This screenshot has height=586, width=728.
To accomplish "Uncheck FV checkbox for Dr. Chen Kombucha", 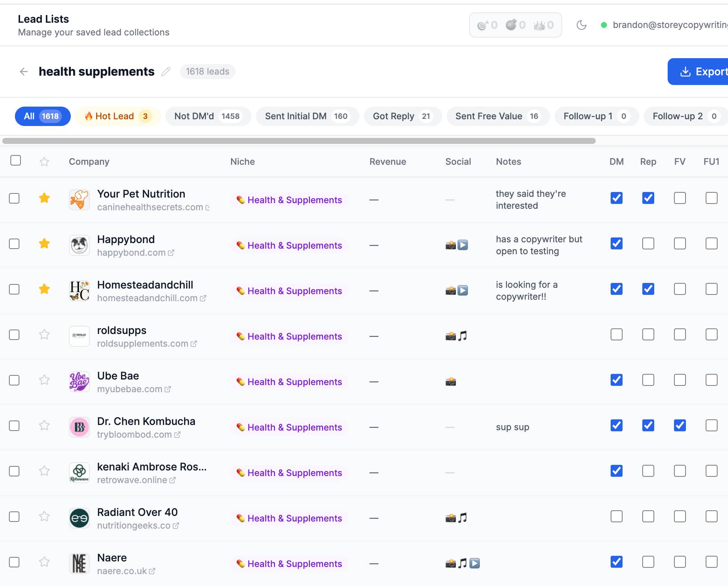I will [680, 425].
